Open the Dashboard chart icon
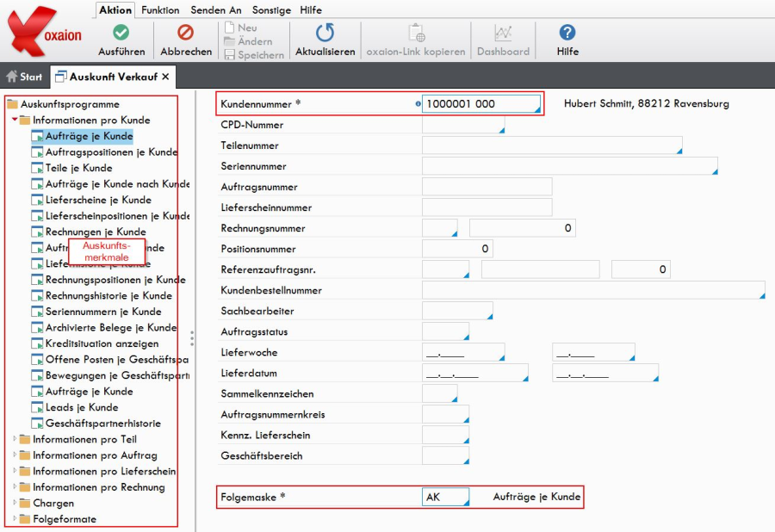Screen dimensions: 775x532 [x=503, y=33]
